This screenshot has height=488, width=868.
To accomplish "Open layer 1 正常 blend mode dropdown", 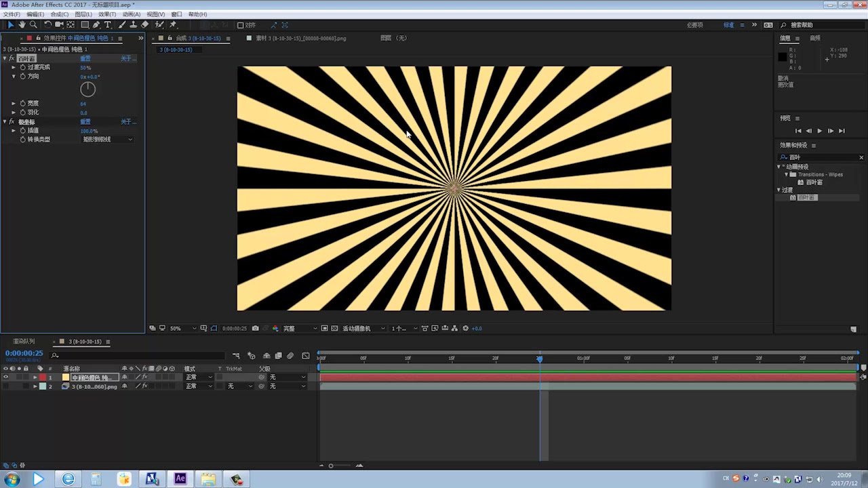I will tap(199, 377).
